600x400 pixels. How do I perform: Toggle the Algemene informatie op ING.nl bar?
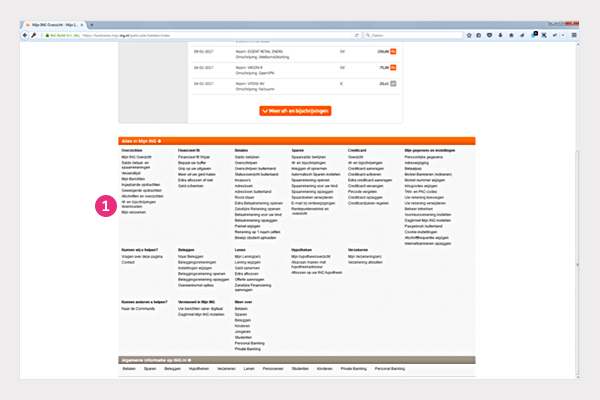coord(297,360)
